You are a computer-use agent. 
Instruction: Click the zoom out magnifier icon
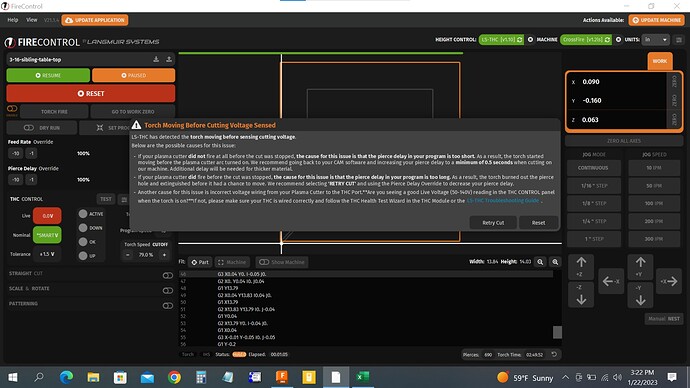point(540,262)
